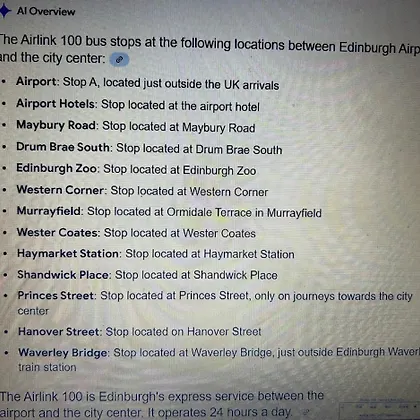Select the 'Haymarket Station' bold label
Screen dimensions: 420x420
[x=68, y=254]
